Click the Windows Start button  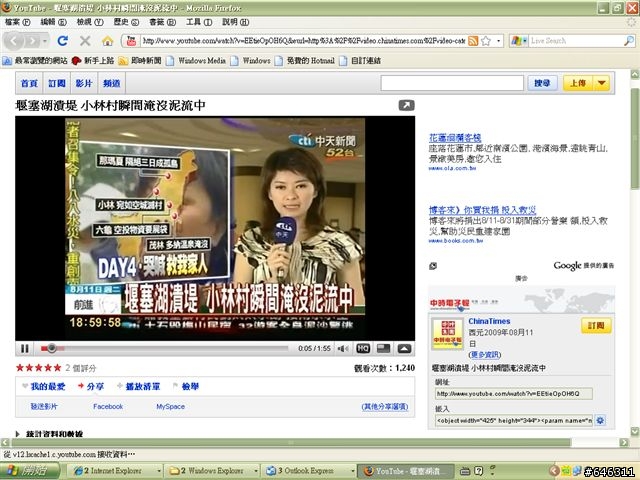tap(29, 471)
